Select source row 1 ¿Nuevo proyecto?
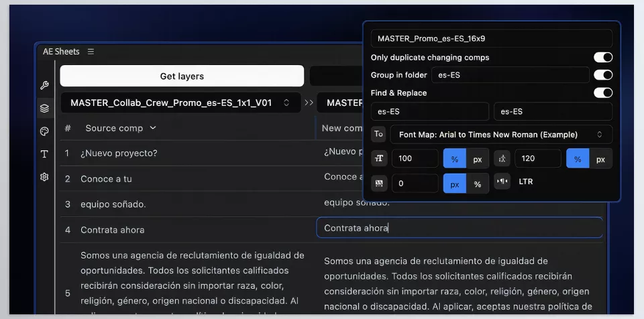This screenshot has height=319, width=644. 119,153
